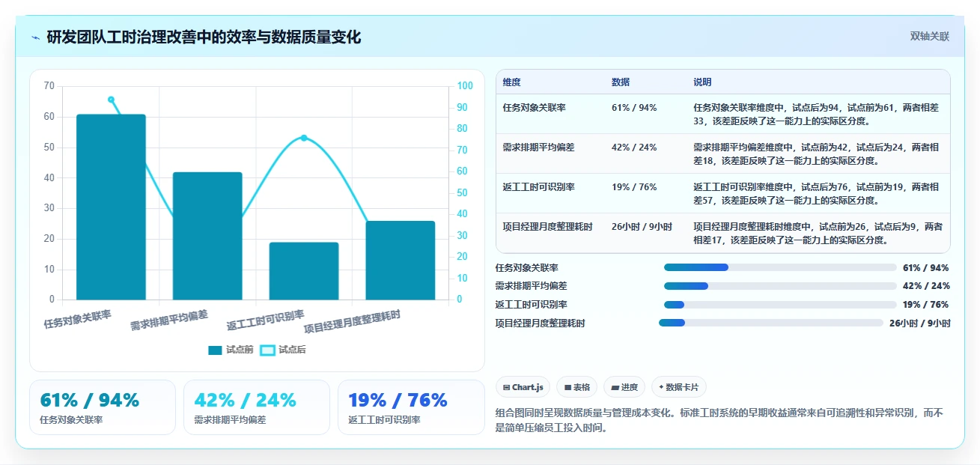Click the 26小时 / 9小时 progress value text

click(920, 323)
